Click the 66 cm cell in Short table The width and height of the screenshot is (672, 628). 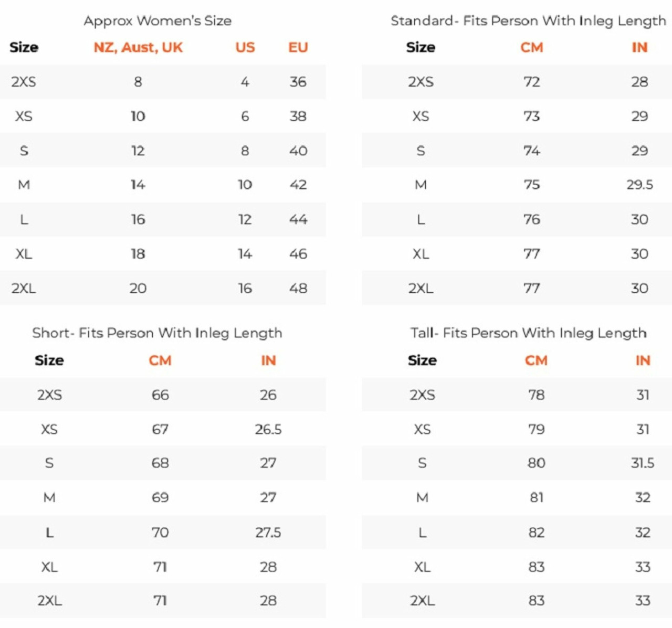pyautogui.click(x=160, y=395)
